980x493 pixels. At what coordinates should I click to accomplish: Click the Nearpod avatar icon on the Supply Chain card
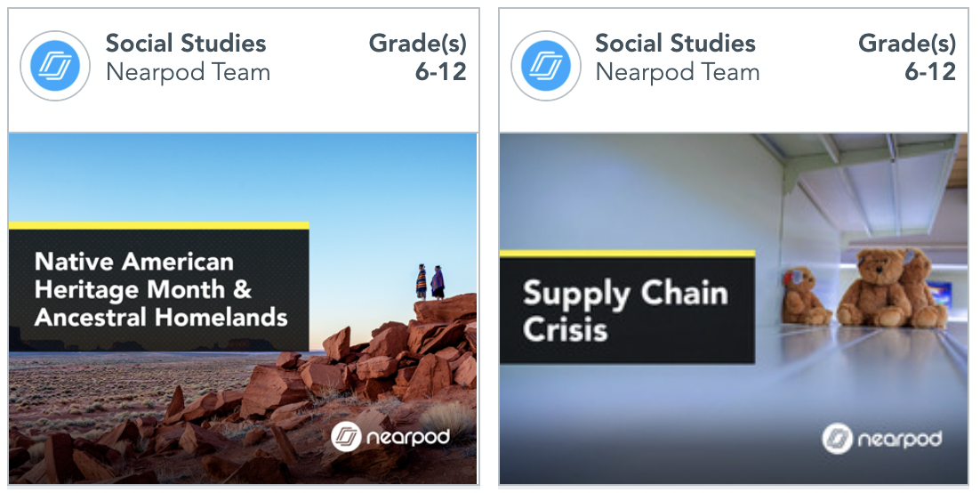pos(545,65)
